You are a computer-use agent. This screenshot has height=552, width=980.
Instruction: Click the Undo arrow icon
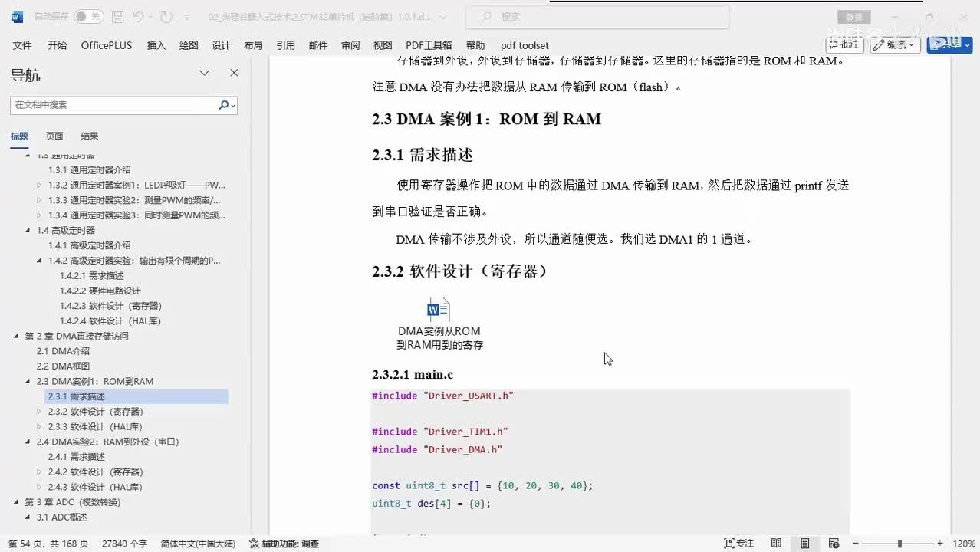coord(139,16)
